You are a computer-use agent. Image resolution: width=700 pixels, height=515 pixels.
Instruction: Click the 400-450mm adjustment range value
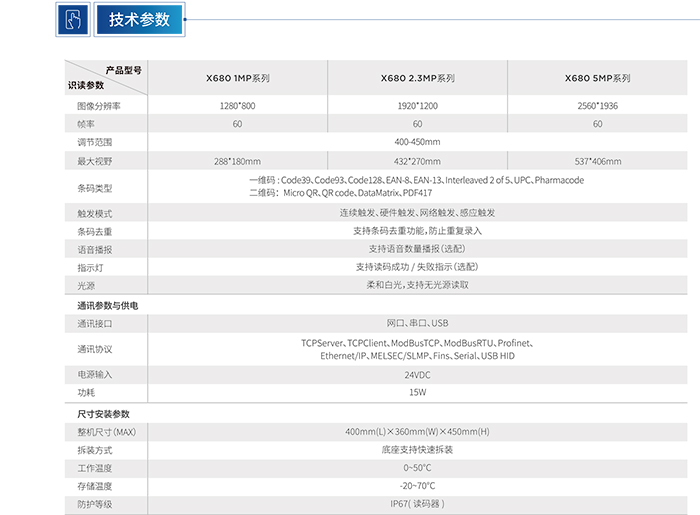pyautogui.click(x=417, y=142)
